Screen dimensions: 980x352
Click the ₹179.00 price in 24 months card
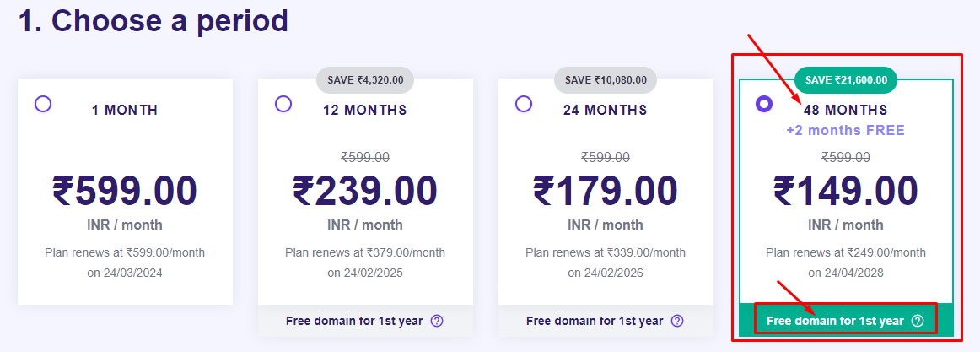pyautogui.click(x=605, y=191)
